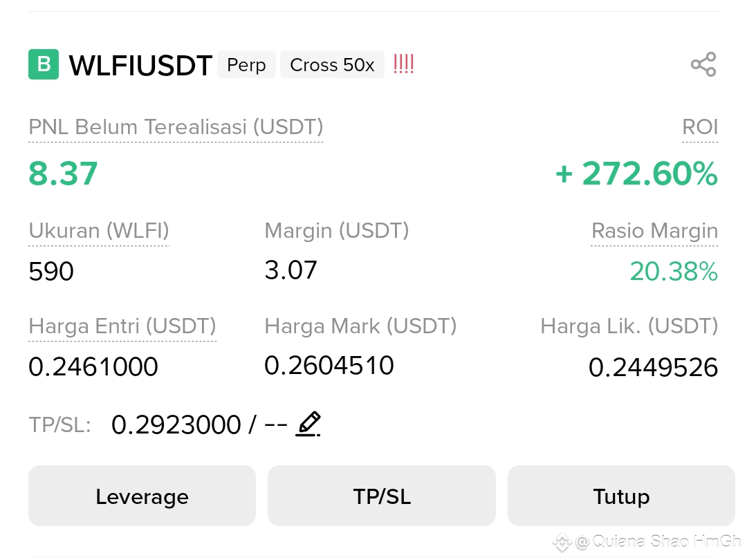Expand the Harga Entri tooltip
This screenshot has height=560, width=747.
click(x=122, y=326)
